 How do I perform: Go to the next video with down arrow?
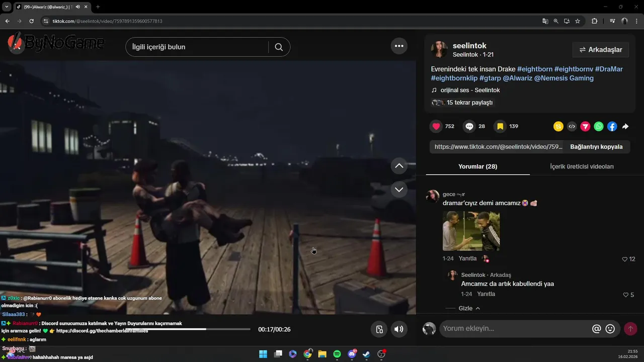pos(399,190)
